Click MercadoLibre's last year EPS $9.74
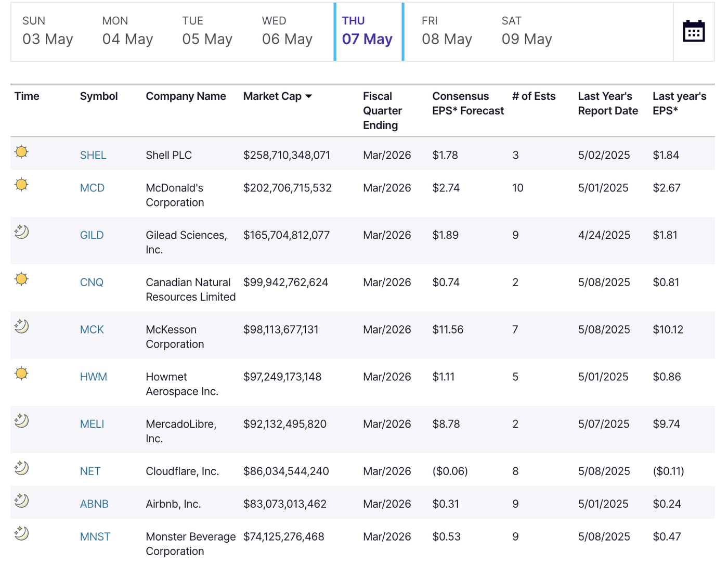 (x=666, y=424)
